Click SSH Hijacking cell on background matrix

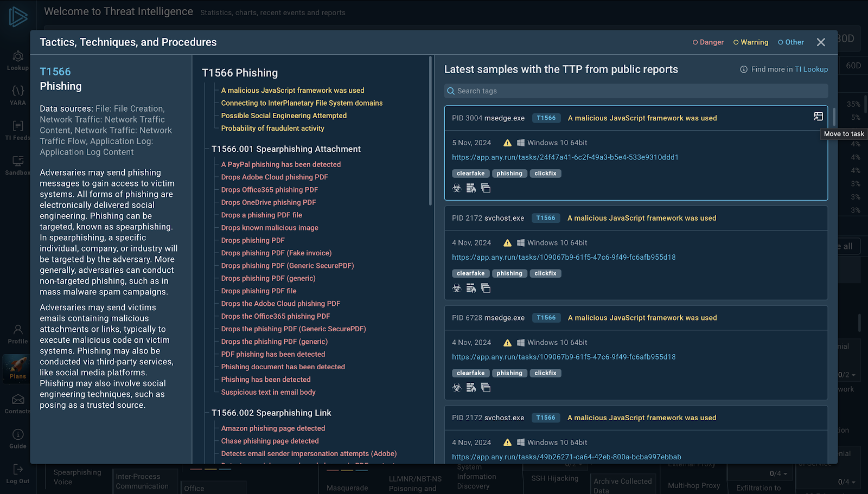point(555,478)
